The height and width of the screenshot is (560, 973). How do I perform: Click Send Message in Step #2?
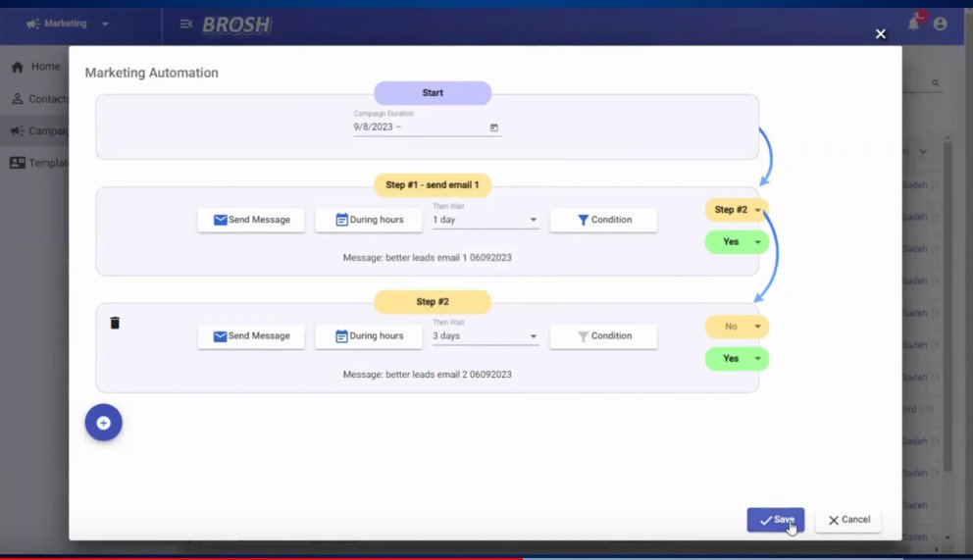(251, 335)
